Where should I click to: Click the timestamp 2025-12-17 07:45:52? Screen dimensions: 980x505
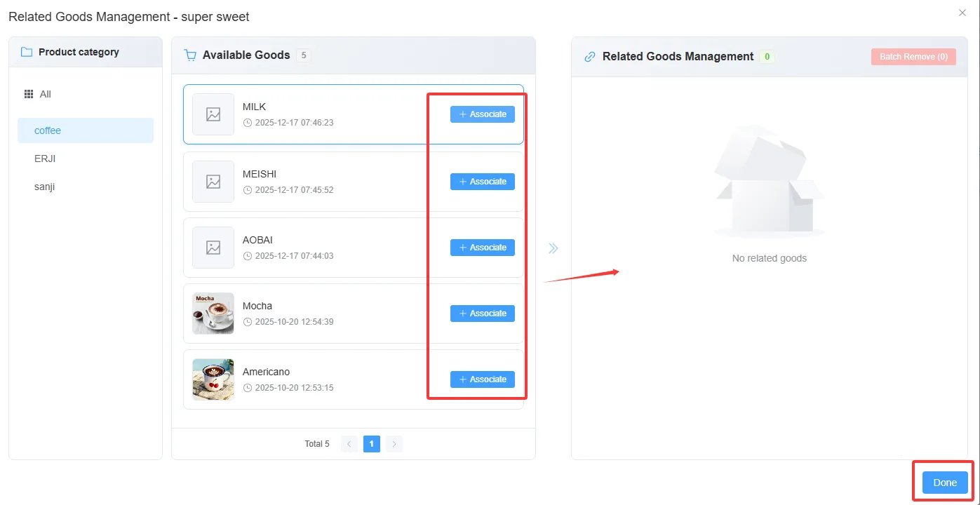[x=294, y=190]
